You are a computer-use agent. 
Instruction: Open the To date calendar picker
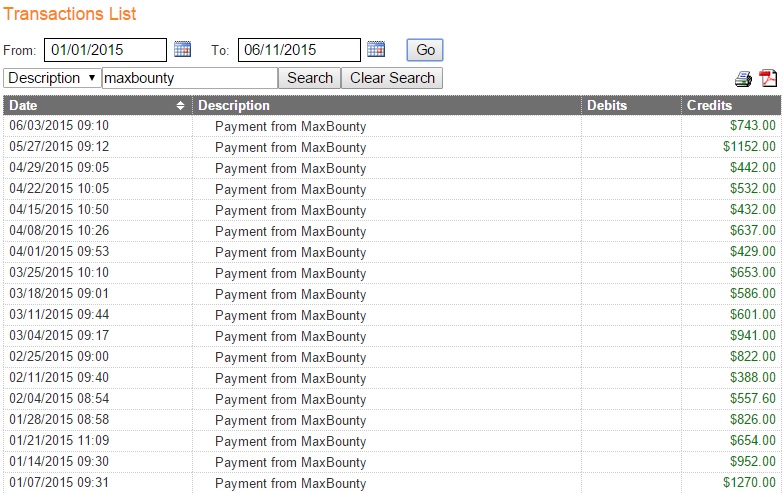coord(376,49)
